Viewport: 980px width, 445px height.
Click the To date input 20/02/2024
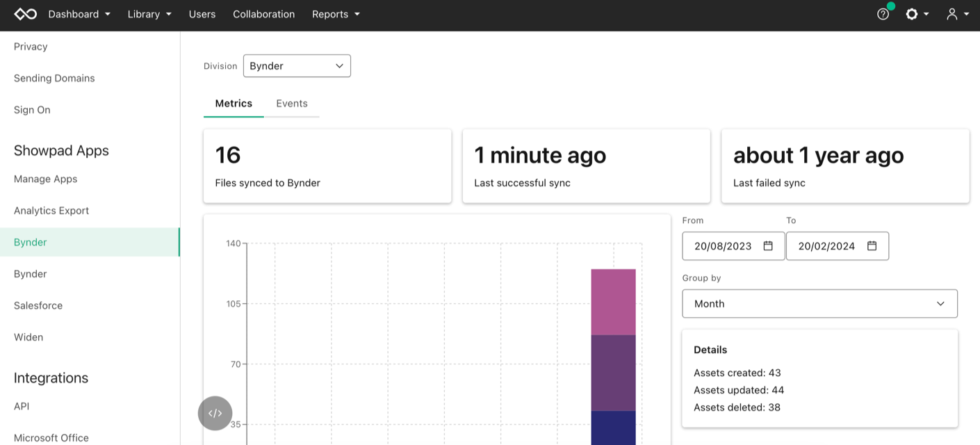pyautogui.click(x=838, y=245)
